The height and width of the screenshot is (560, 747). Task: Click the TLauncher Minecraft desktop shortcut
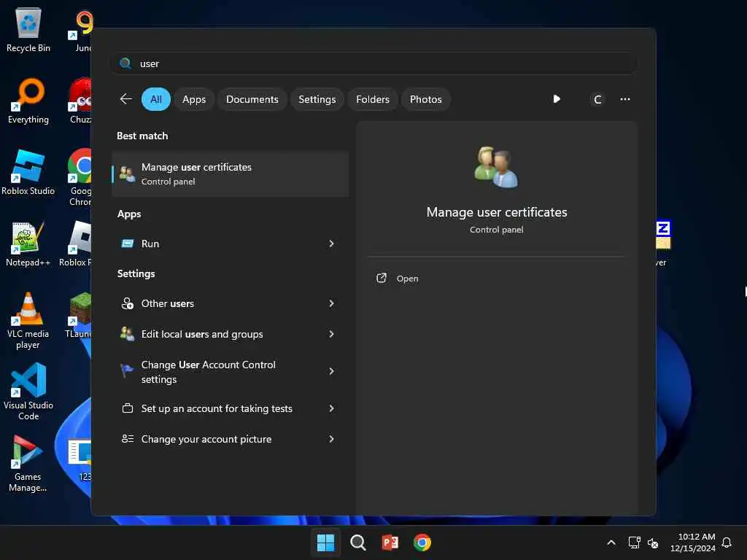(x=79, y=315)
